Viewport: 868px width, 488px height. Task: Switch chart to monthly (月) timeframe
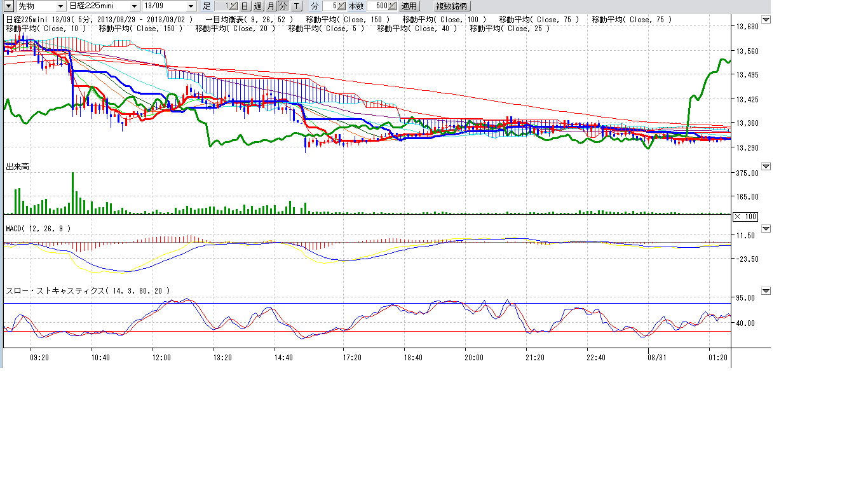coord(270,6)
